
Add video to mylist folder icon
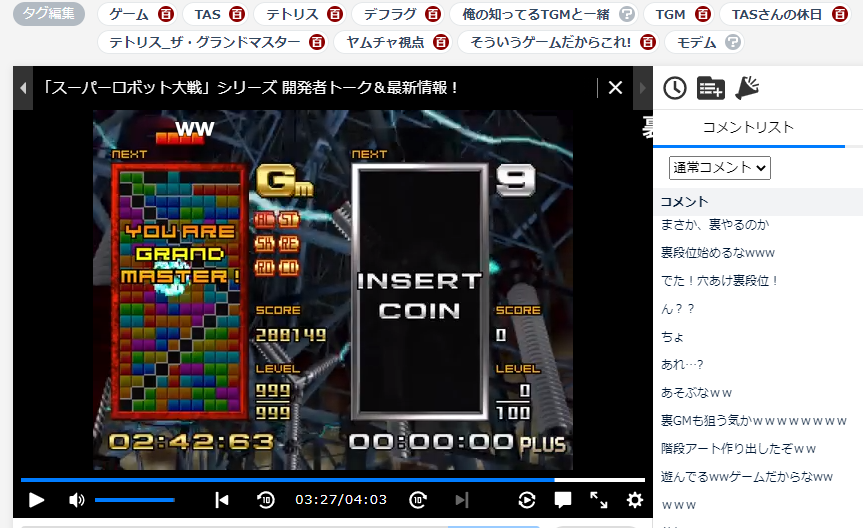(x=711, y=88)
